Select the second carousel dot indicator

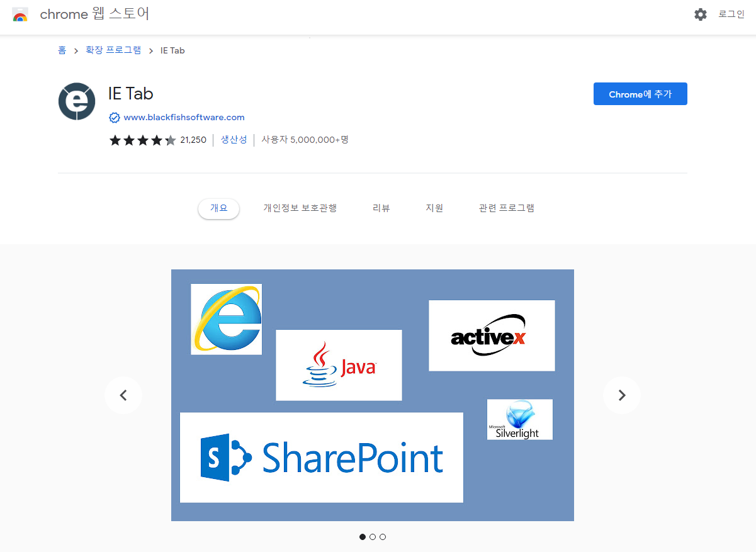[373, 537]
